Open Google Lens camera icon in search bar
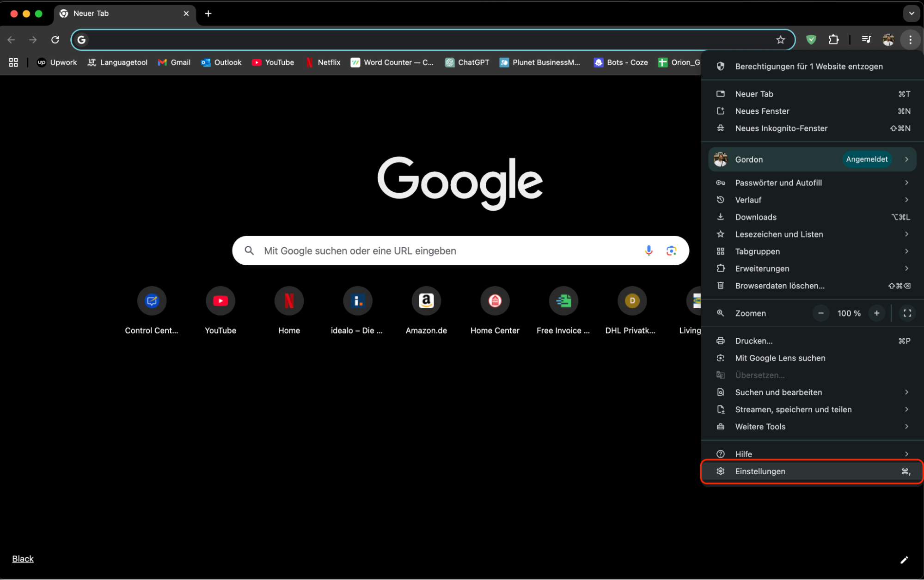 [x=671, y=250]
